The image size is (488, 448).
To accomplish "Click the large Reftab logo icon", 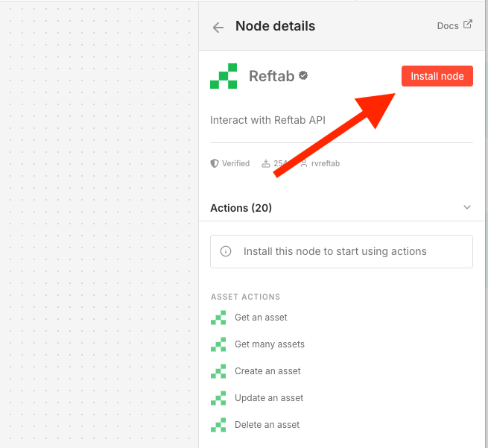I will (x=224, y=76).
